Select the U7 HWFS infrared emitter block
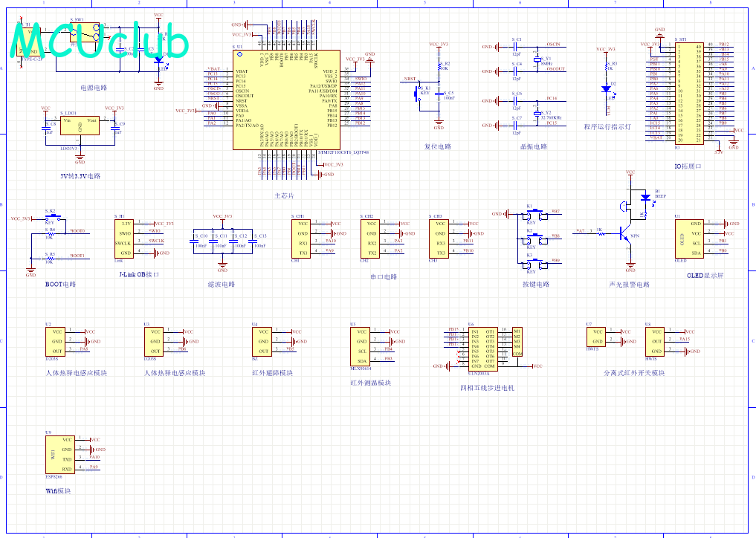 596,337
